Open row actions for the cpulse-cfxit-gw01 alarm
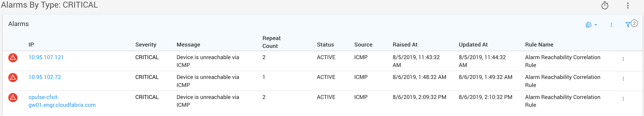The height and width of the screenshot is (116, 644). [623, 99]
